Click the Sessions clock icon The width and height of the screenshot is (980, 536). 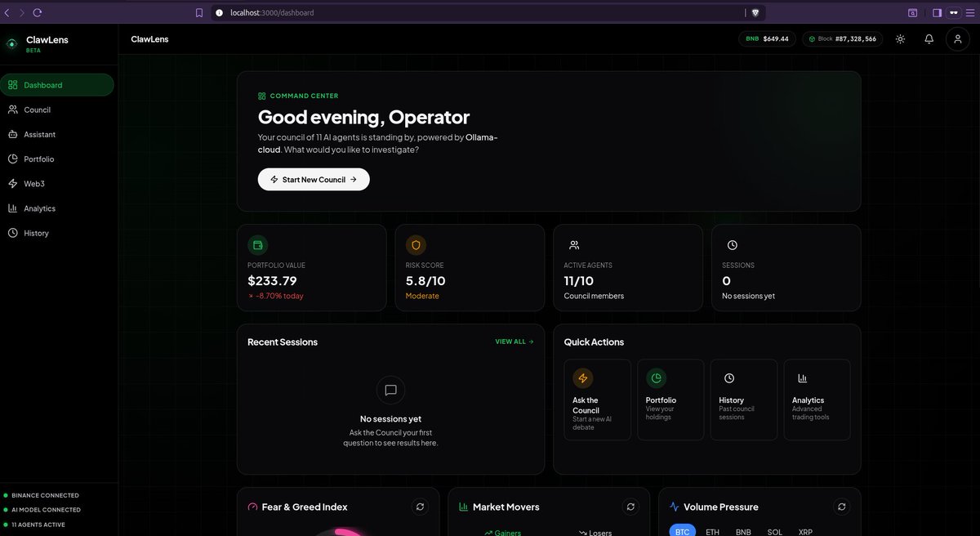pyautogui.click(x=733, y=245)
